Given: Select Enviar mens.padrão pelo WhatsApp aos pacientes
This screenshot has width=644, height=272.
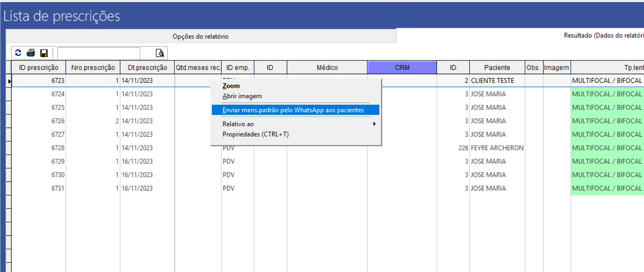Looking at the screenshot, I should point(293,110).
